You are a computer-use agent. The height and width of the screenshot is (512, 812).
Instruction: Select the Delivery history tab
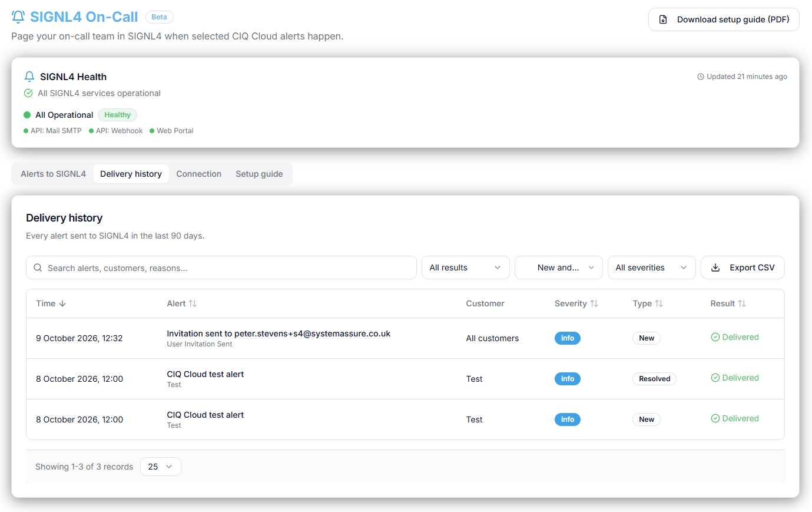[131, 174]
